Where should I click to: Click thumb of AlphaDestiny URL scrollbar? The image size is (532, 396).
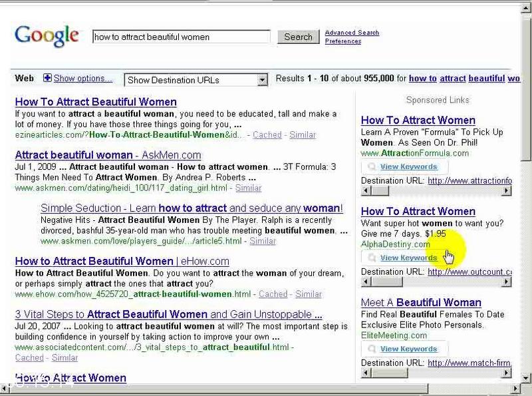pyautogui.click(x=387, y=282)
